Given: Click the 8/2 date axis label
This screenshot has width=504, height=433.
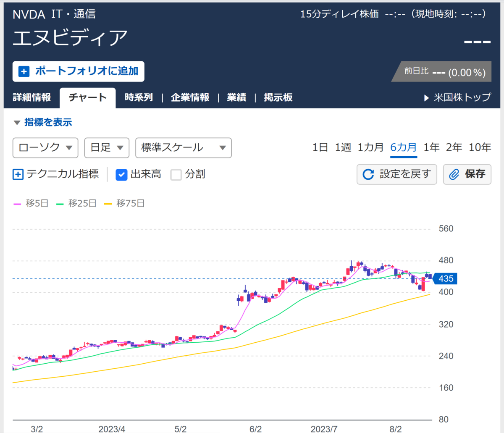Looking at the screenshot, I should pos(396,429).
